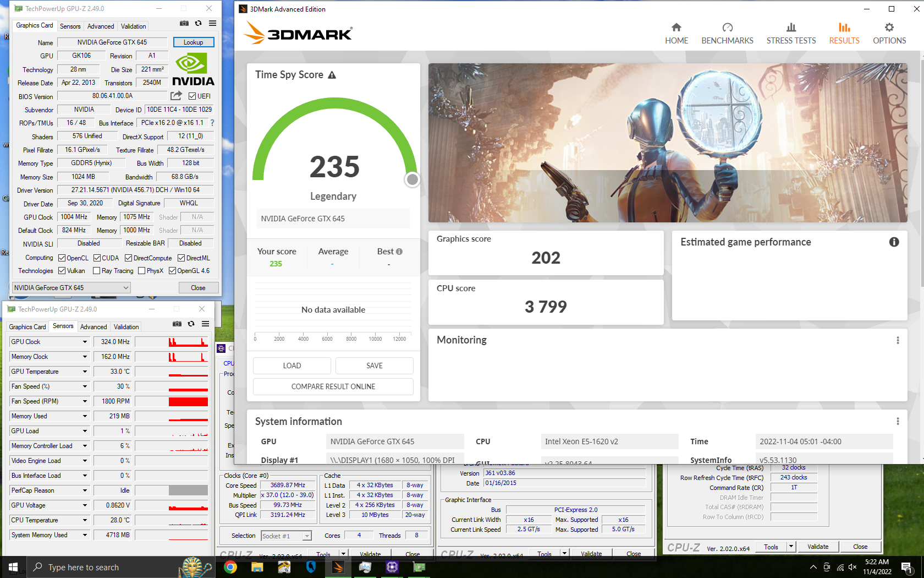924x578 pixels.
Task: Expand Memory Clock sensor dropdown
Action: [85, 357]
